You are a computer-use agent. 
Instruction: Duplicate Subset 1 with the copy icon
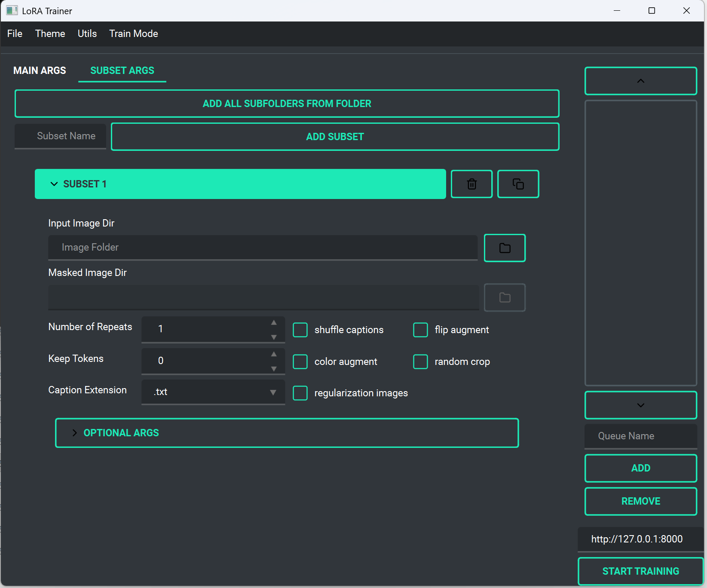tap(518, 184)
